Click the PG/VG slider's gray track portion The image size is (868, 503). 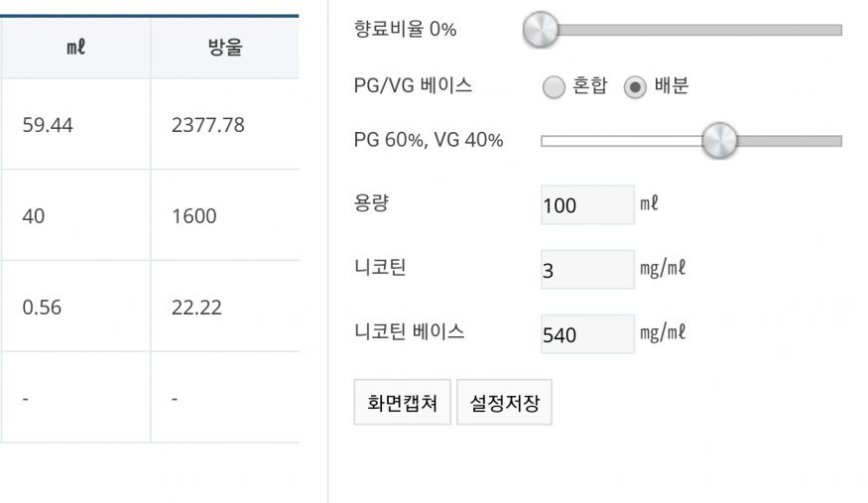click(790, 141)
